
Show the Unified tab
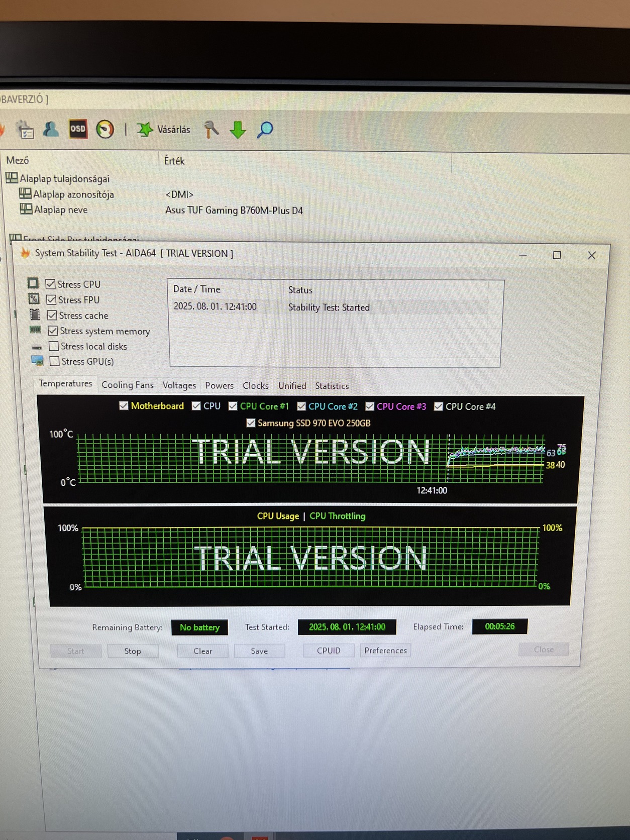pyautogui.click(x=292, y=386)
